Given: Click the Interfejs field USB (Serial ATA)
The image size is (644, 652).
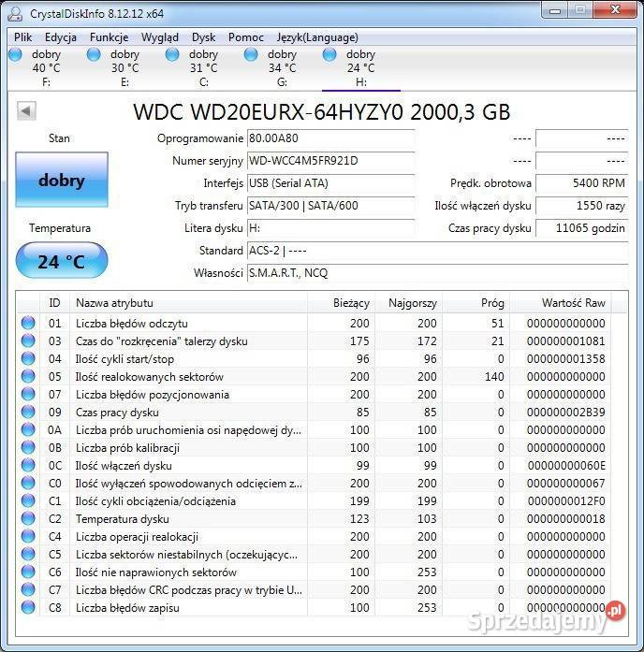Looking at the screenshot, I should 330,183.
